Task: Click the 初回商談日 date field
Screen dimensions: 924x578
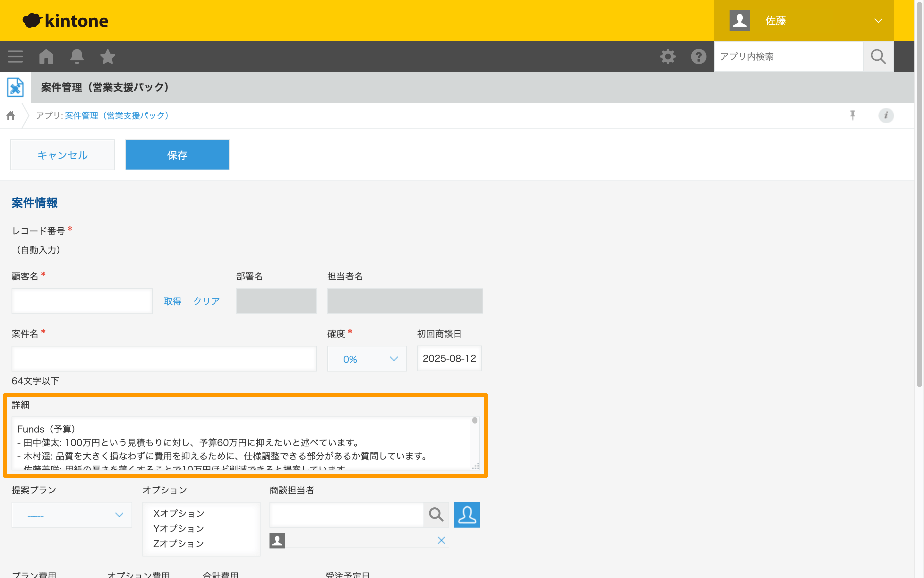Action: click(449, 359)
